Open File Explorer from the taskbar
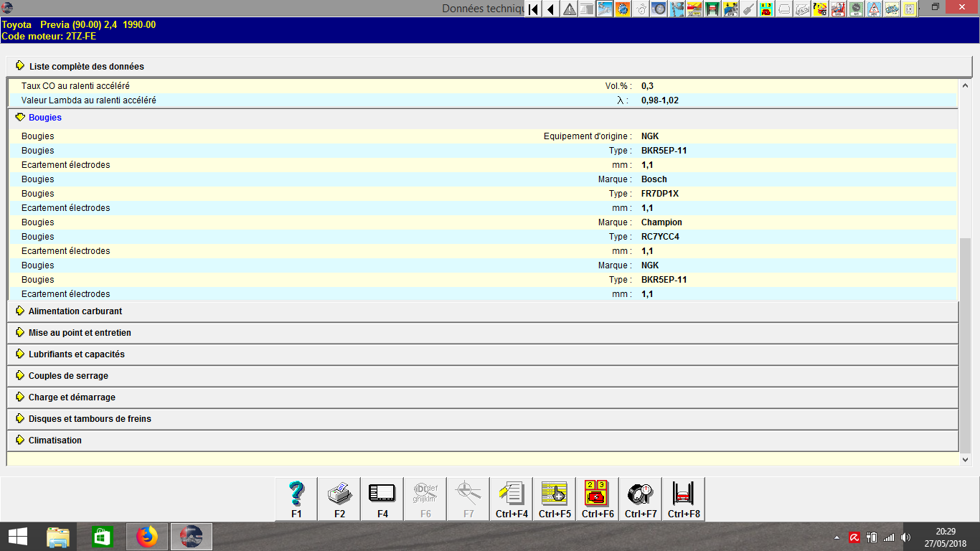 59,536
